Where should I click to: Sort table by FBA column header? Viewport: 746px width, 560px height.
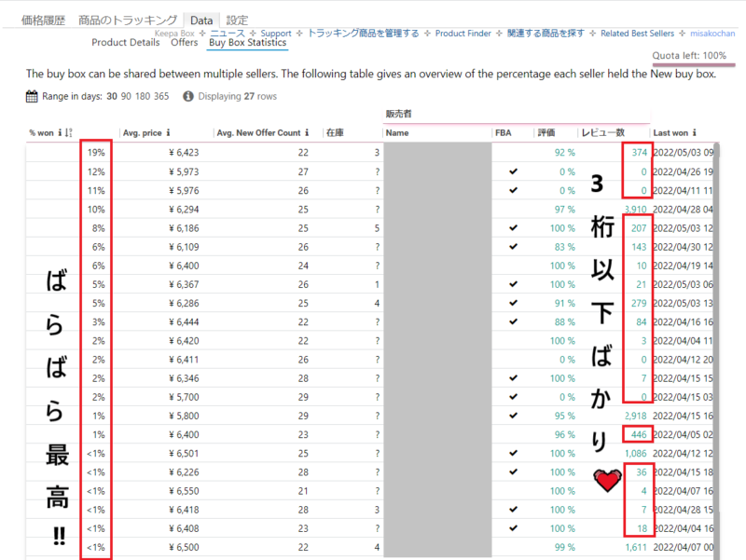[504, 133]
